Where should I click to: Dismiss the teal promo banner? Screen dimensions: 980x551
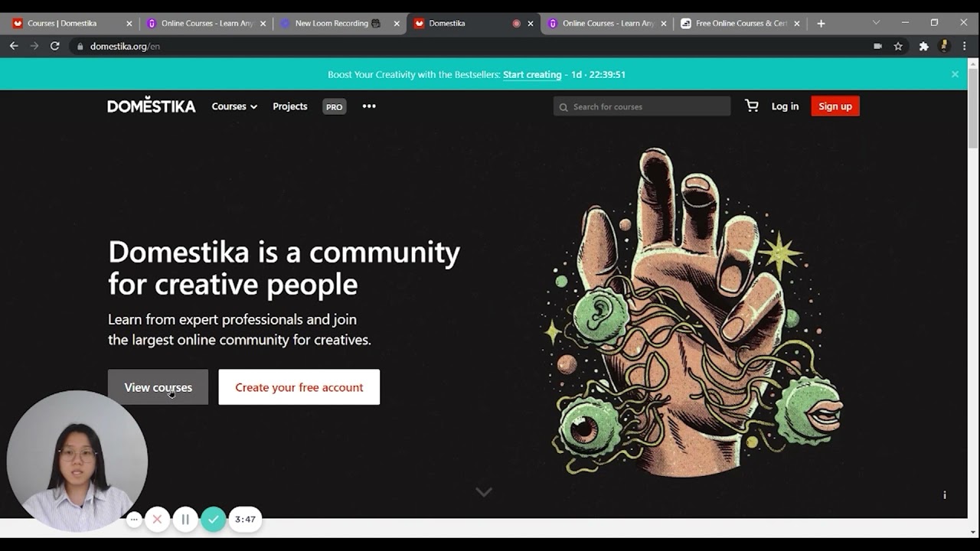click(x=955, y=74)
